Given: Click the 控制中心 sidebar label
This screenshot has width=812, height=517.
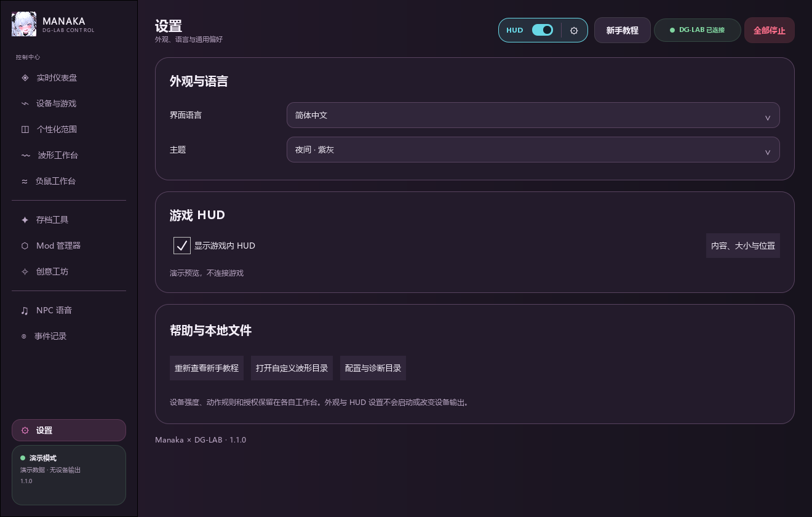Looking at the screenshot, I should (x=28, y=57).
